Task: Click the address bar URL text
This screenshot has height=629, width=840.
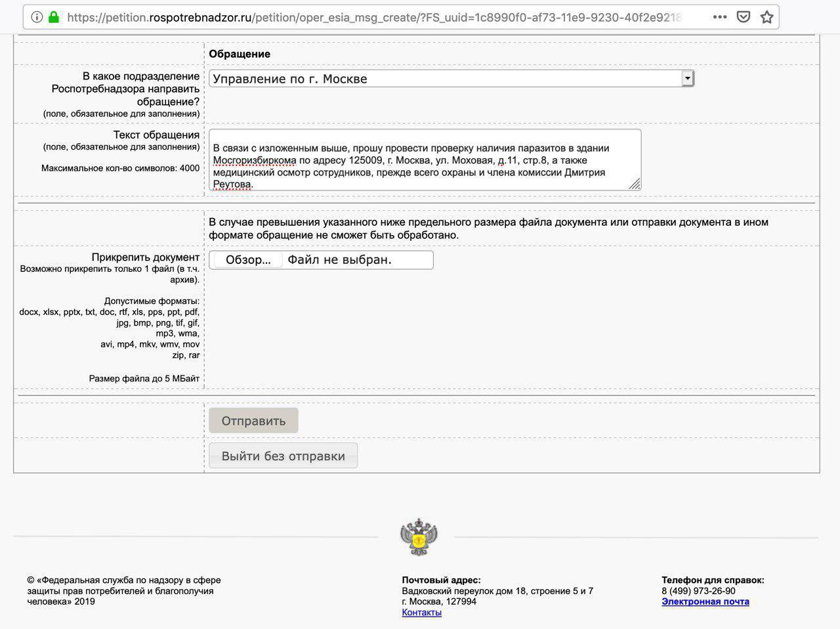Action: 374,17
